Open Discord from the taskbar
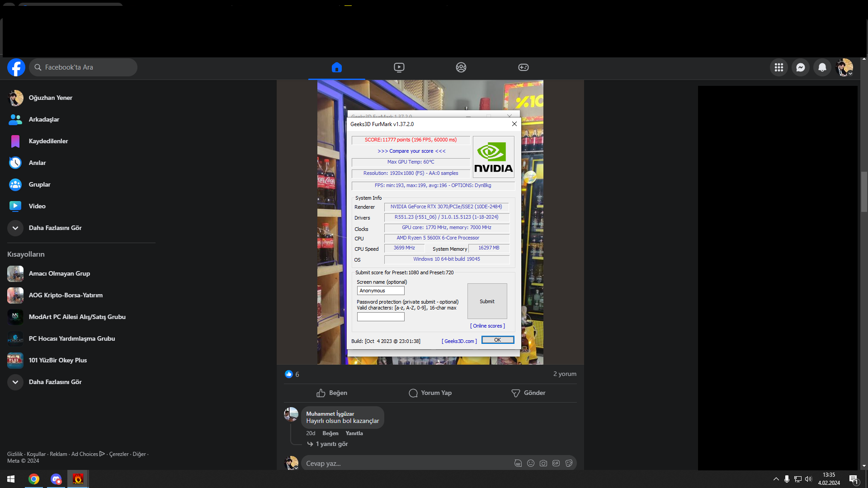 point(56,479)
